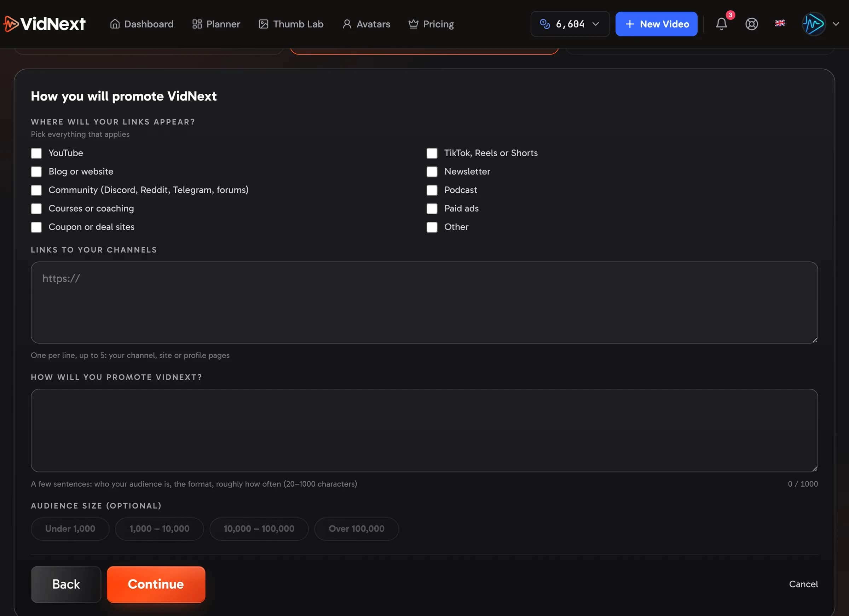Open the user avatar profile picture
Viewport: 849px width, 616px height.
813,24
